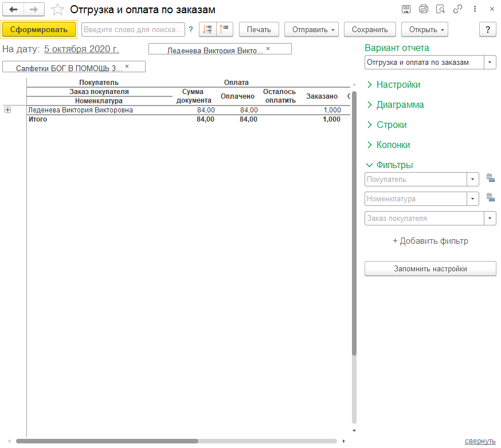Add report to favorites with star icon
The height and width of the screenshot is (448, 501).
(x=57, y=10)
